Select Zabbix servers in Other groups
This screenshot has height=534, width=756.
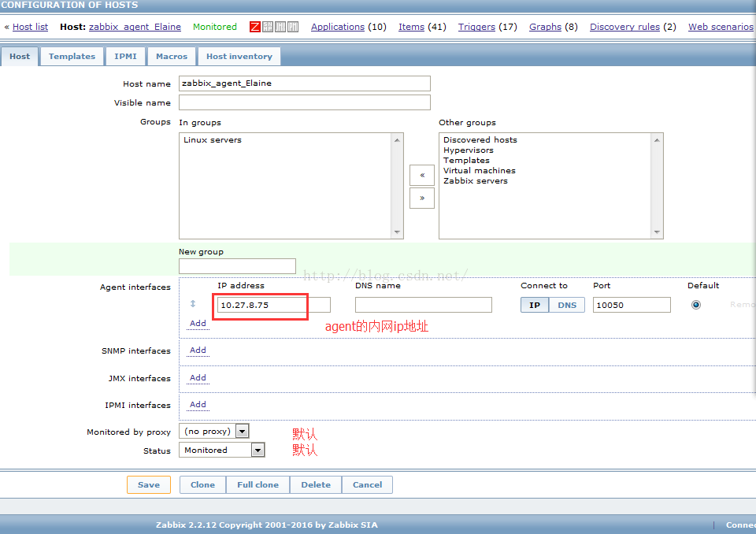(476, 181)
